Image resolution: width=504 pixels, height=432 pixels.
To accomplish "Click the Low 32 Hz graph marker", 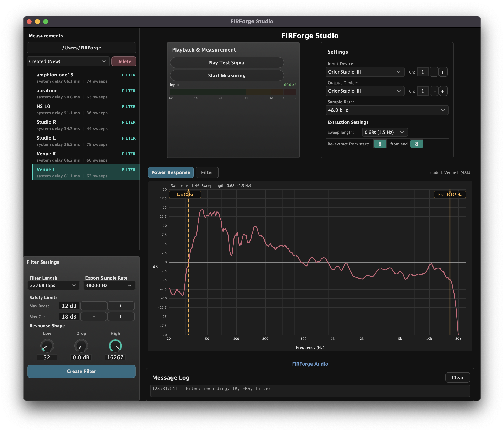I will tap(185, 194).
